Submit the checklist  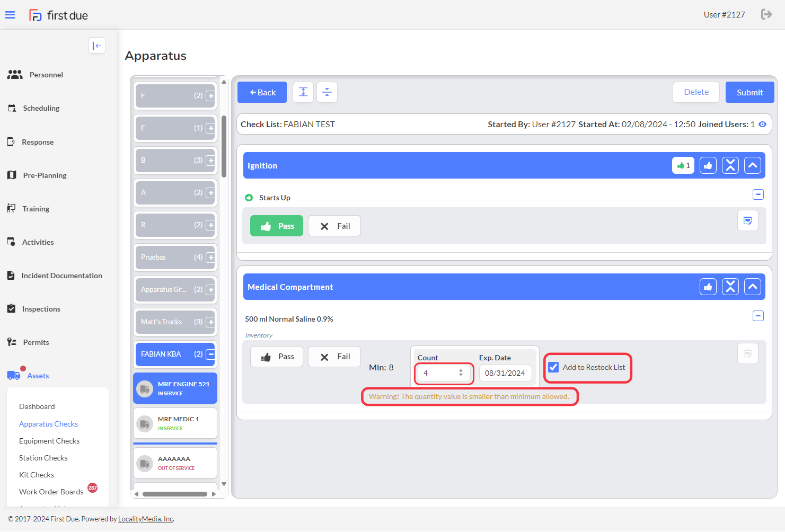click(x=749, y=92)
